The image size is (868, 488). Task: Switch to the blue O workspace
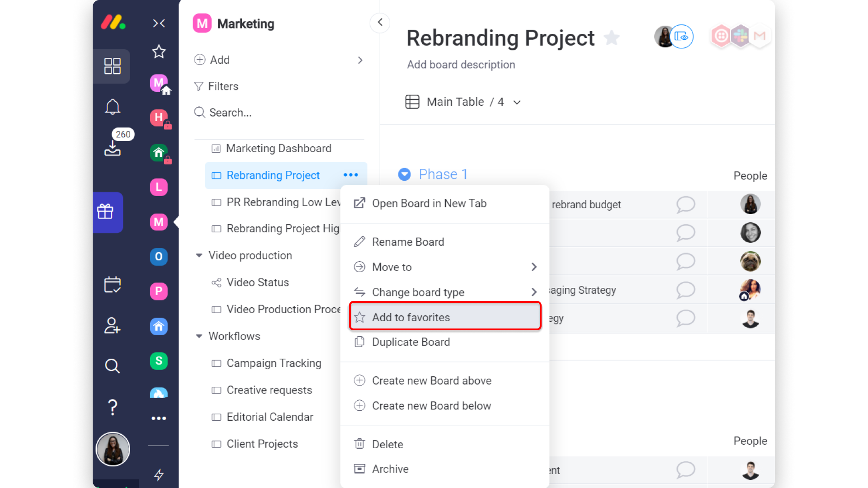pos(159,257)
